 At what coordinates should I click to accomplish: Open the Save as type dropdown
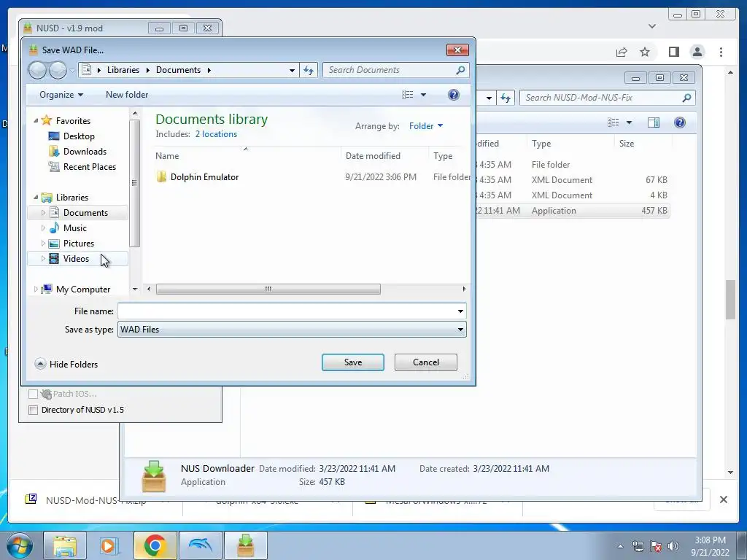292,330
